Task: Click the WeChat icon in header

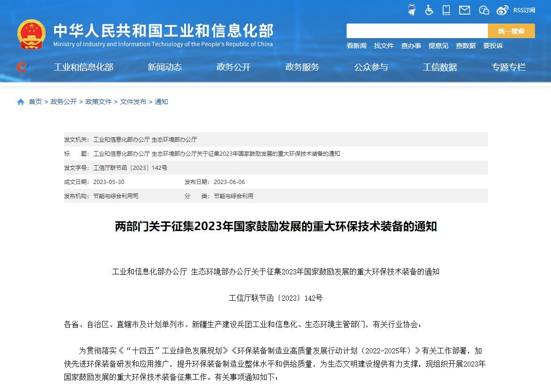Action: [x=484, y=10]
